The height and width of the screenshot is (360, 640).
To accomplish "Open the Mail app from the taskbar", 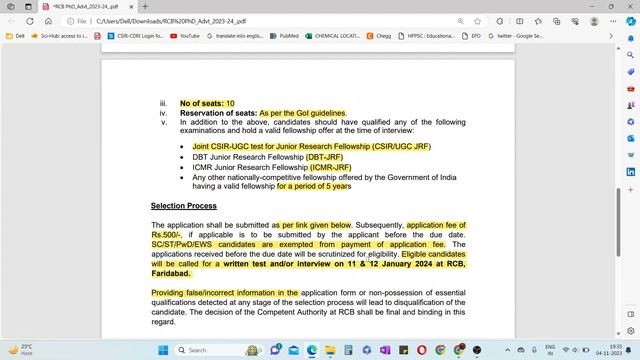I will click(293, 350).
